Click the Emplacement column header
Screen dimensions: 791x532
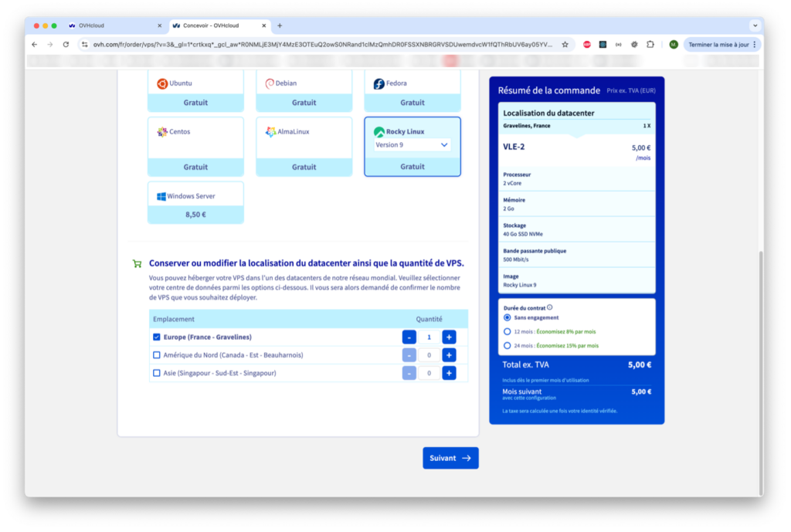[x=174, y=319]
